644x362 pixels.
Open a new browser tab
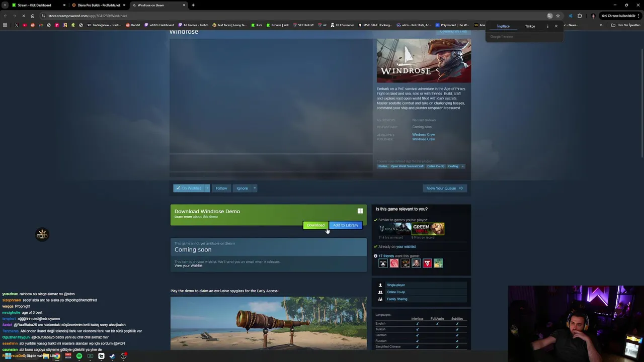point(193,5)
